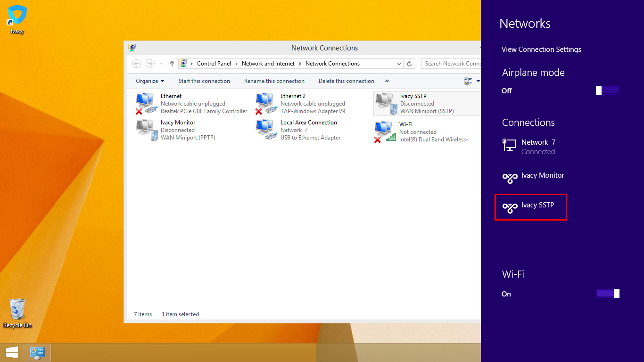This screenshot has width=644, height=362.
Task: Select the Ethernet 2 adapter icon
Action: click(x=265, y=104)
